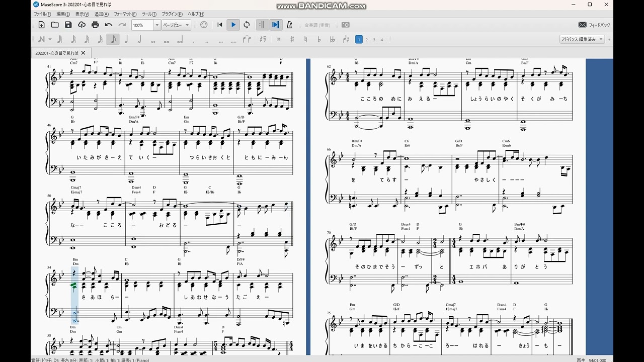
Task: Add a tie with the tie icon
Action: (x=247, y=39)
